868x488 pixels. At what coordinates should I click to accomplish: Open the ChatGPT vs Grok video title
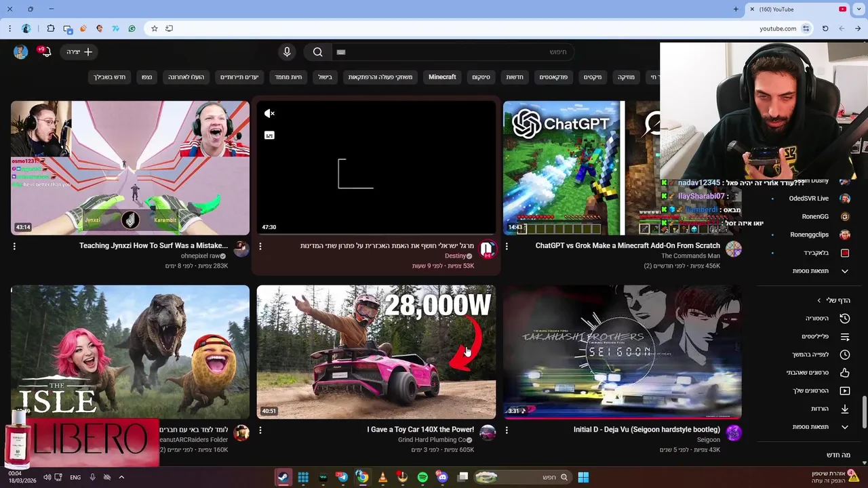pos(627,246)
